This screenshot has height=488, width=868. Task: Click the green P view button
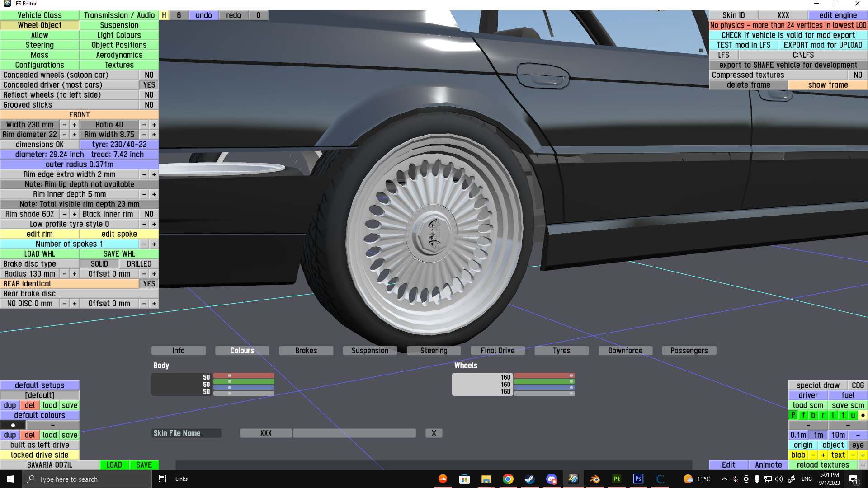[793, 415]
